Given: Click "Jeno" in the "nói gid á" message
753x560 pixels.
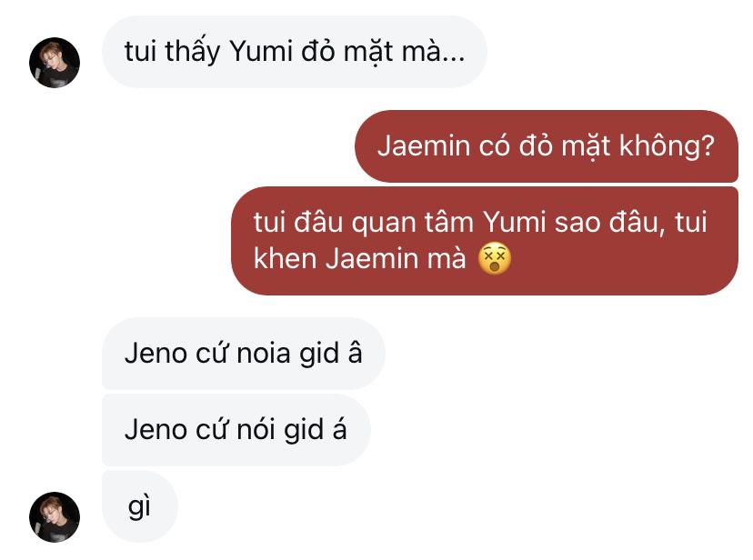Looking at the screenshot, I should click(x=156, y=429).
